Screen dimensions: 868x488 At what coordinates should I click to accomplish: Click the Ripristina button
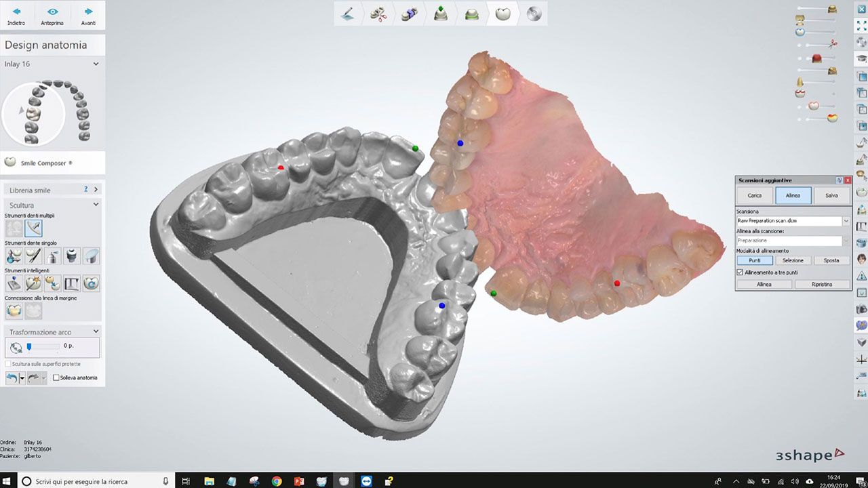point(823,284)
